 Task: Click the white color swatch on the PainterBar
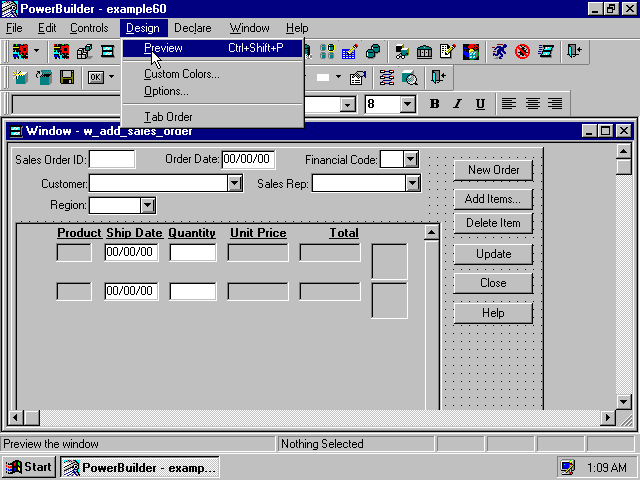[323, 77]
